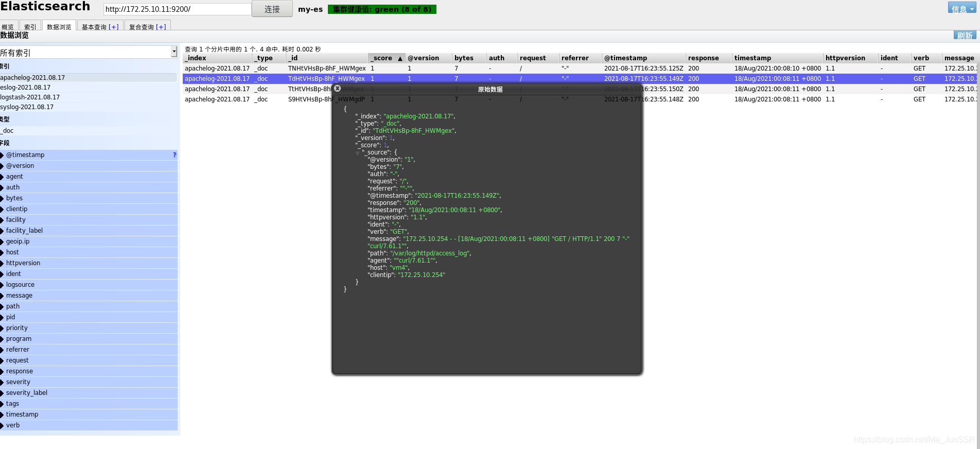Sort results by bytes column header

[x=469, y=58]
